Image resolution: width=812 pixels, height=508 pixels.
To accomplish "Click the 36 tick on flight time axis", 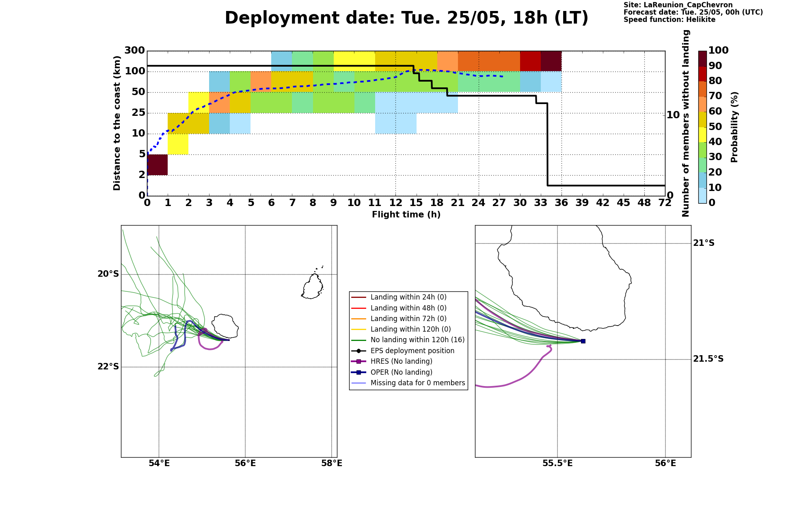I will (x=561, y=202).
